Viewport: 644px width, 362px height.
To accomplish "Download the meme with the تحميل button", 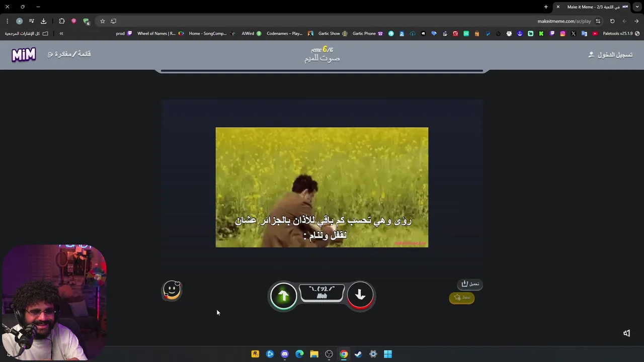I will click(x=470, y=284).
